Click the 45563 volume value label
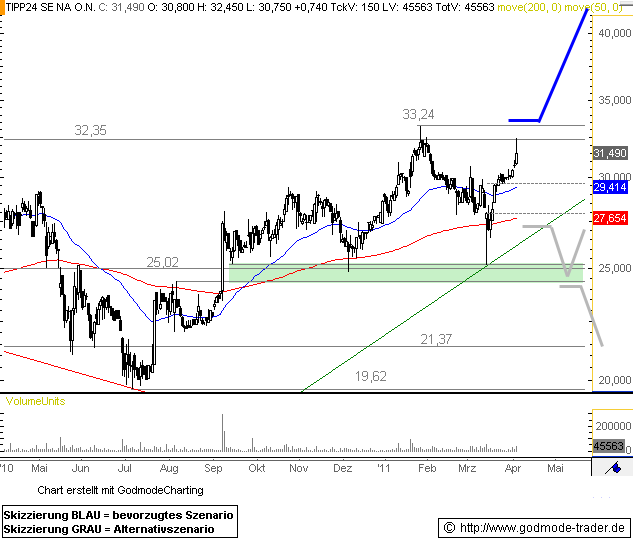The image size is (633, 539). [x=609, y=446]
